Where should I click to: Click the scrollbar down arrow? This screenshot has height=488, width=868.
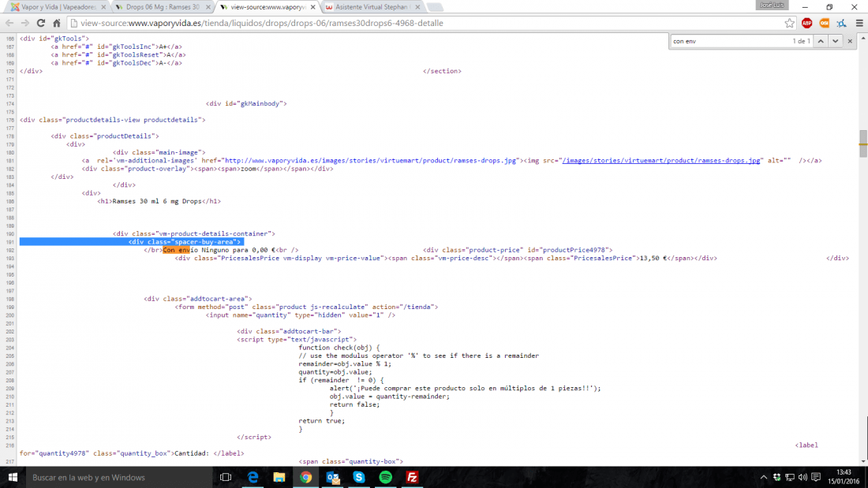pyautogui.click(x=863, y=461)
